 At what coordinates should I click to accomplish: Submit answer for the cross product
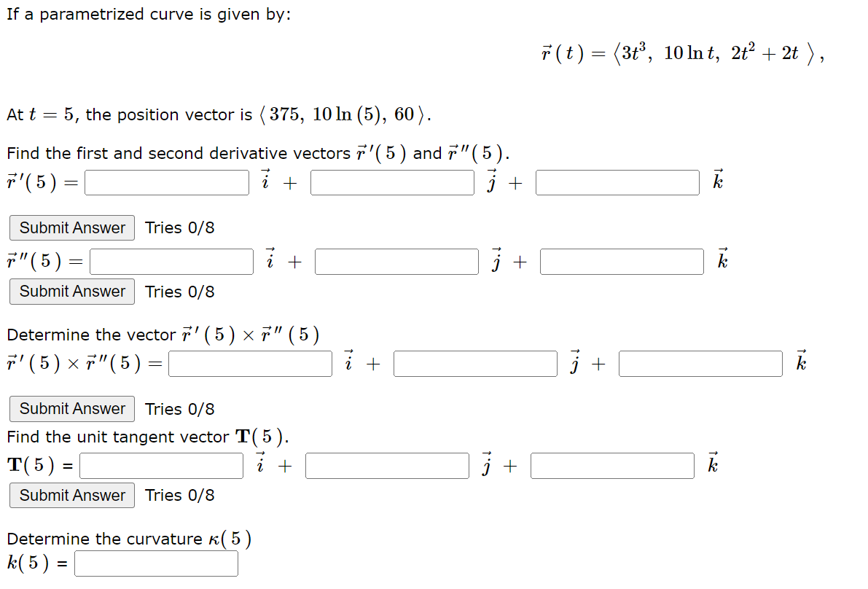point(71,409)
